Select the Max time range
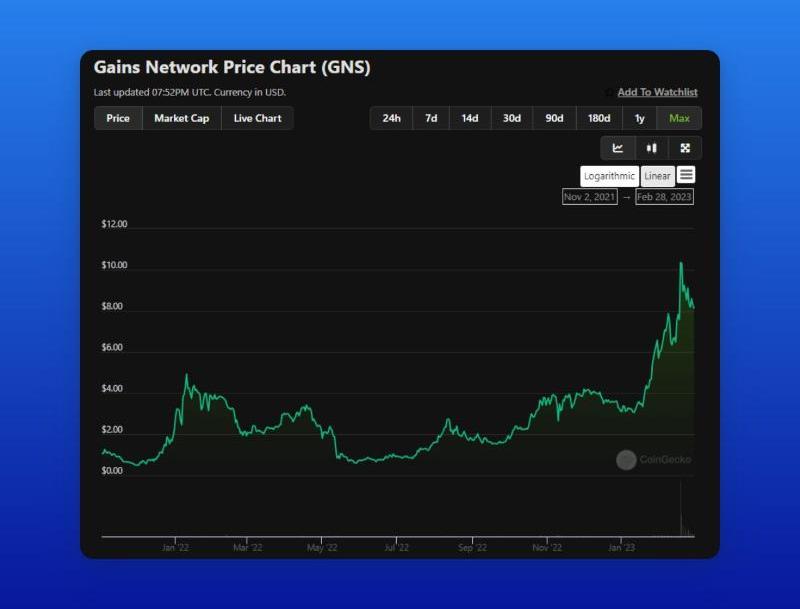 click(x=679, y=118)
